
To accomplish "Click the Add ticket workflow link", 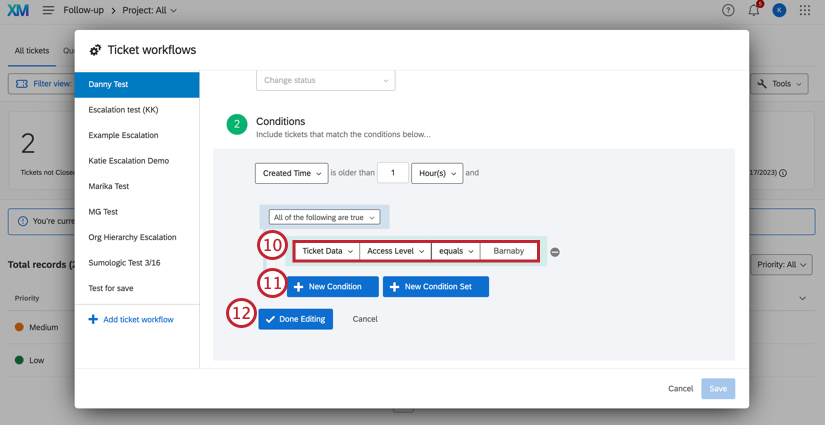I will pos(131,319).
